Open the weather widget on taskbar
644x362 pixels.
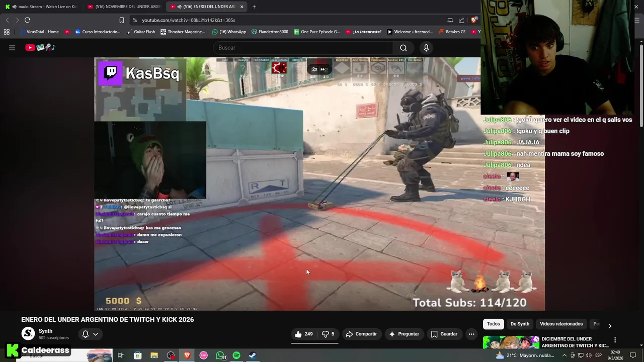(524, 355)
